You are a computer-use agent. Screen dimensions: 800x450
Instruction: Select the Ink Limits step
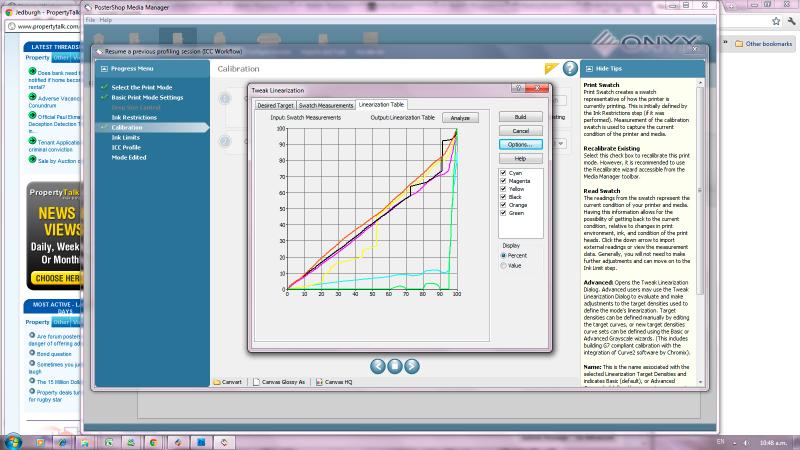[x=126, y=137]
